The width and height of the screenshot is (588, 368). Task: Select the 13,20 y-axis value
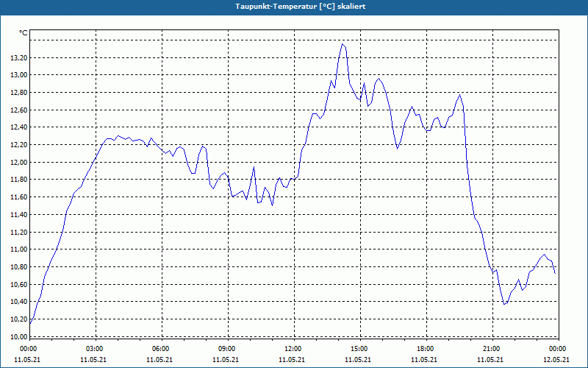20,58
